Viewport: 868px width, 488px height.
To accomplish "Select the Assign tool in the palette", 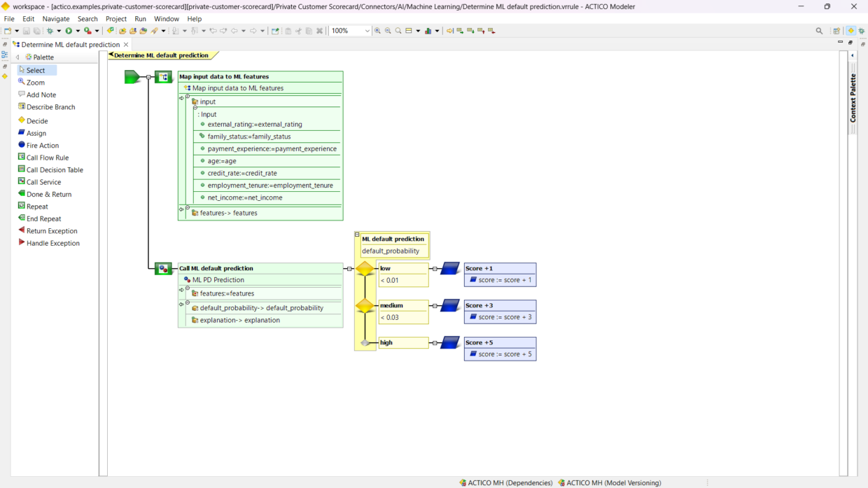I will [x=35, y=133].
